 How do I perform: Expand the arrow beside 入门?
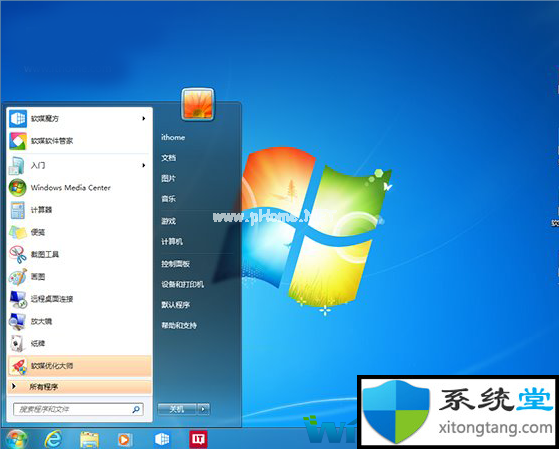[144, 165]
